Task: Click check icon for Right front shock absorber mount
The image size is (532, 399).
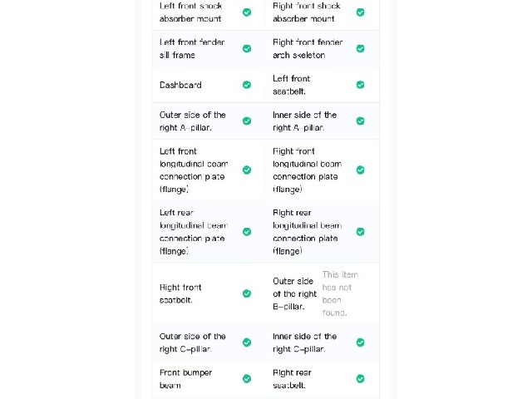Action: point(360,12)
